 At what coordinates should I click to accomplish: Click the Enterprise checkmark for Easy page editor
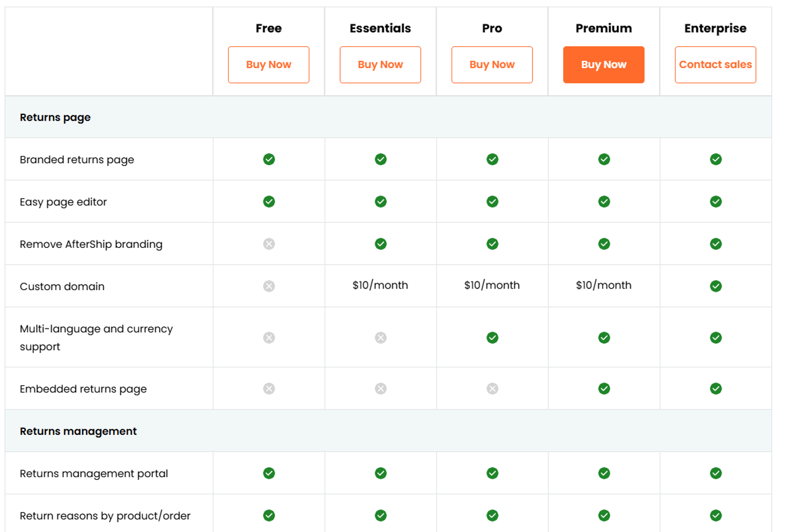(x=716, y=202)
